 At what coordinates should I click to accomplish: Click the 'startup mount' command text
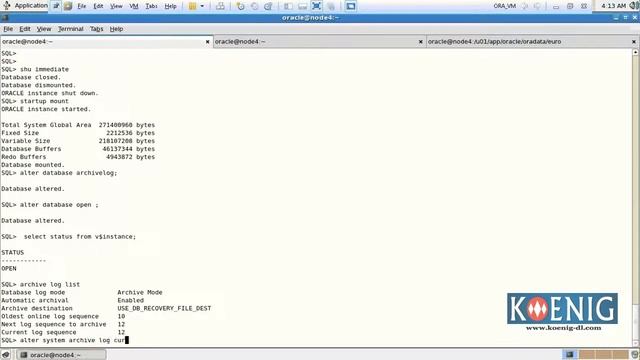coord(44,101)
